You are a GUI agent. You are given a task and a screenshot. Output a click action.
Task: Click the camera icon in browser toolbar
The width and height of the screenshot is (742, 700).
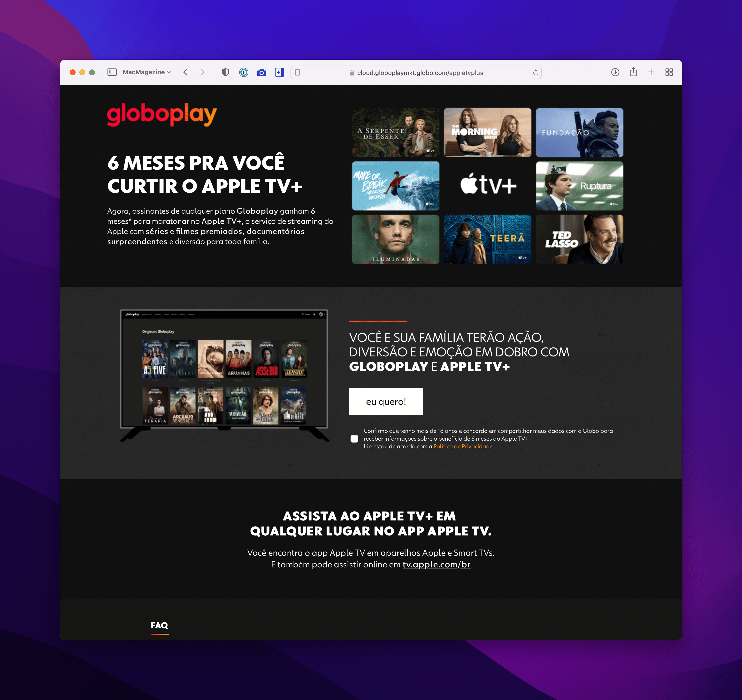coord(261,71)
